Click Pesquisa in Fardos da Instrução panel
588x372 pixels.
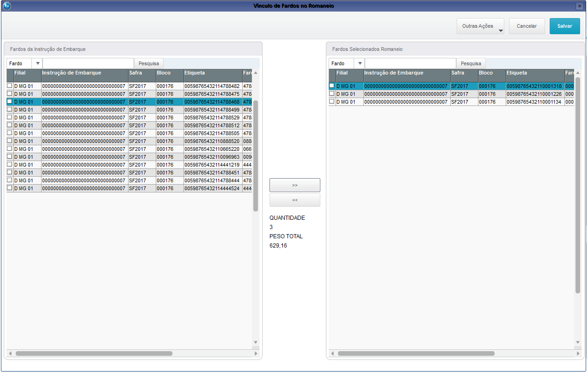tap(149, 63)
